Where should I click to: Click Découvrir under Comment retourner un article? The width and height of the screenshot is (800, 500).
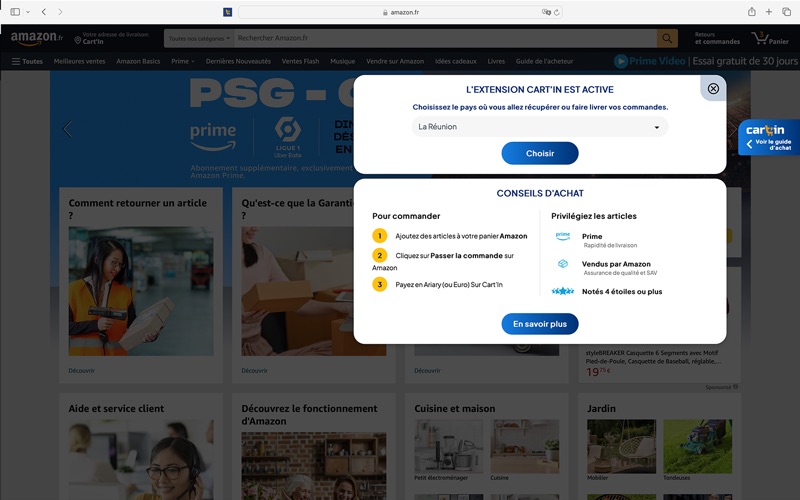[82, 370]
